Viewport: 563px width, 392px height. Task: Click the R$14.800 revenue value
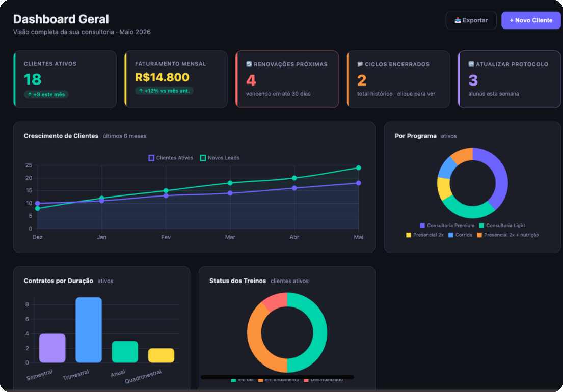(x=162, y=77)
